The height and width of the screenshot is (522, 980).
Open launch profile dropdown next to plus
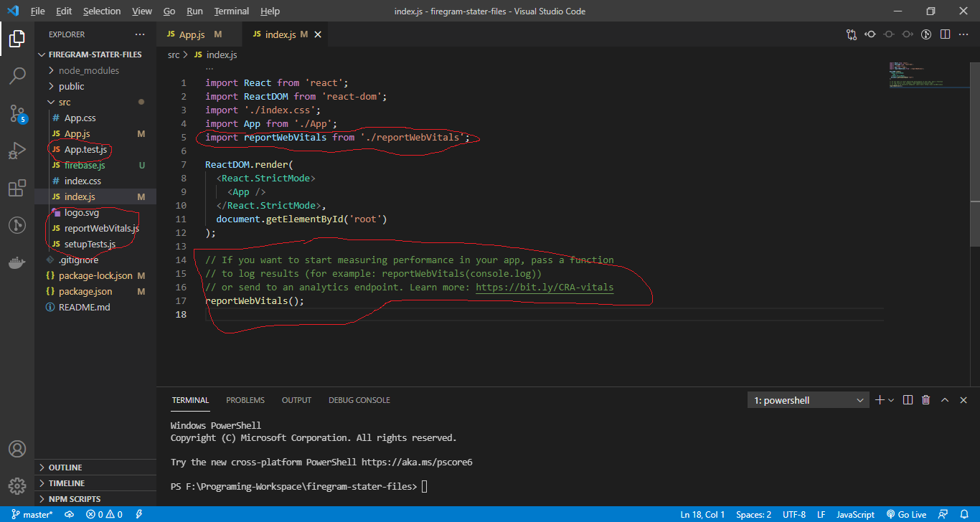coord(891,400)
